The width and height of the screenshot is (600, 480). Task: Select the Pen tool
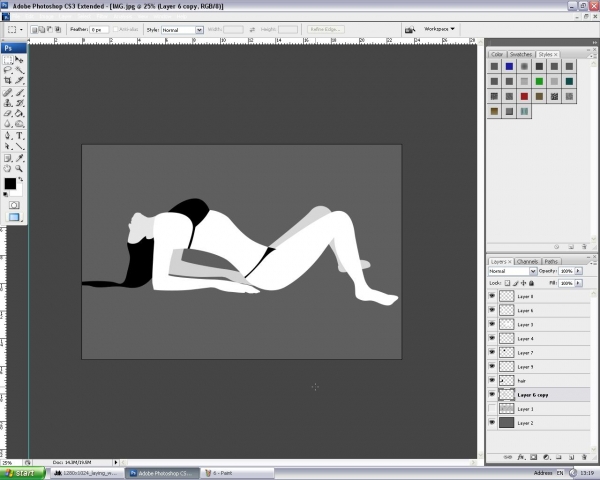click(8, 136)
